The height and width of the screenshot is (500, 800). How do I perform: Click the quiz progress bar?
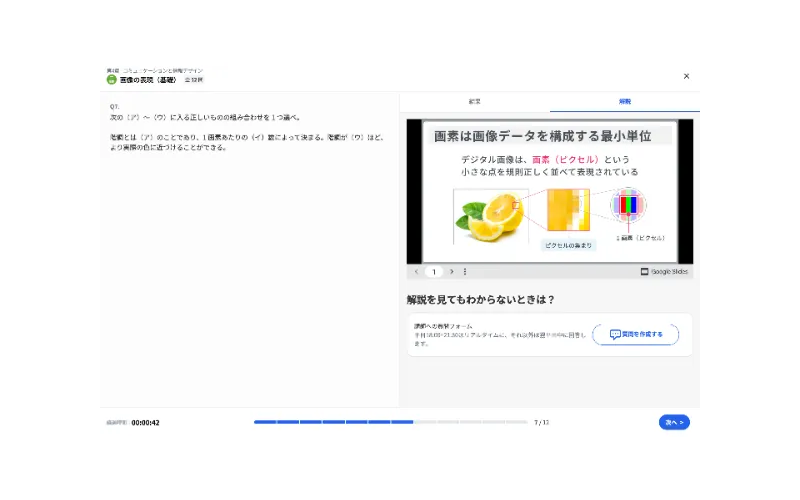(390, 422)
